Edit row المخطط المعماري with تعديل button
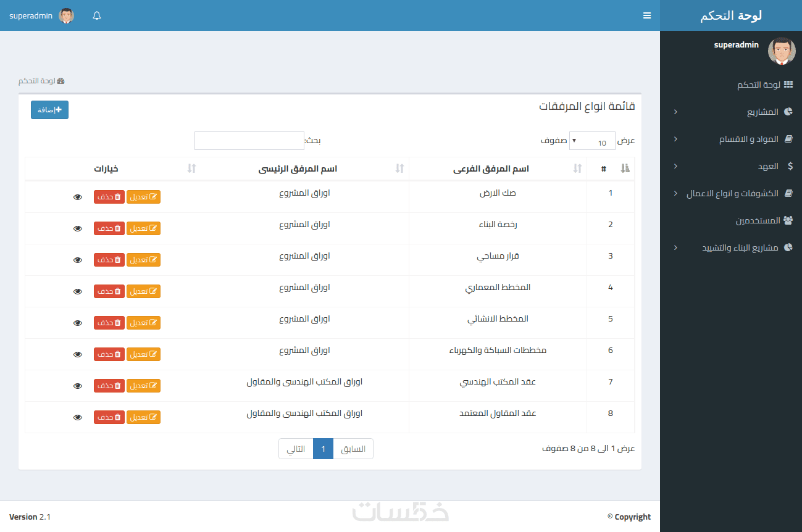This screenshot has height=532, width=802. 143,291
